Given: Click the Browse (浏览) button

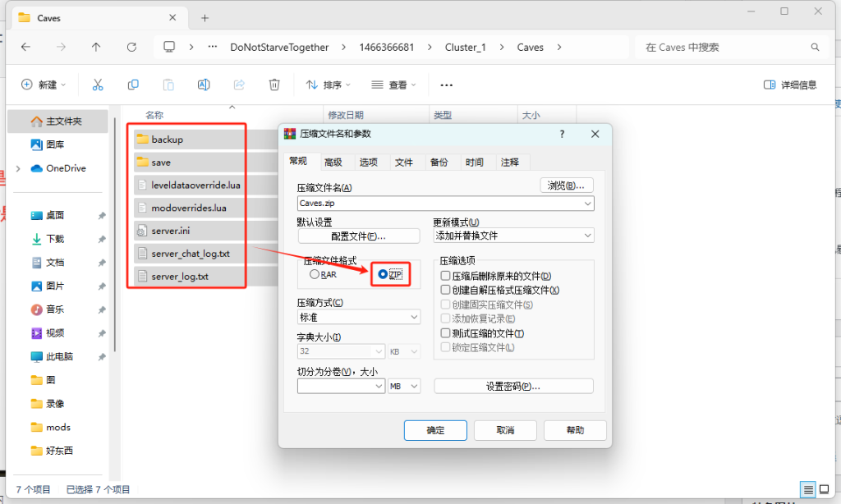Looking at the screenshot, I should pyautogui.click(x=567, y=186).
